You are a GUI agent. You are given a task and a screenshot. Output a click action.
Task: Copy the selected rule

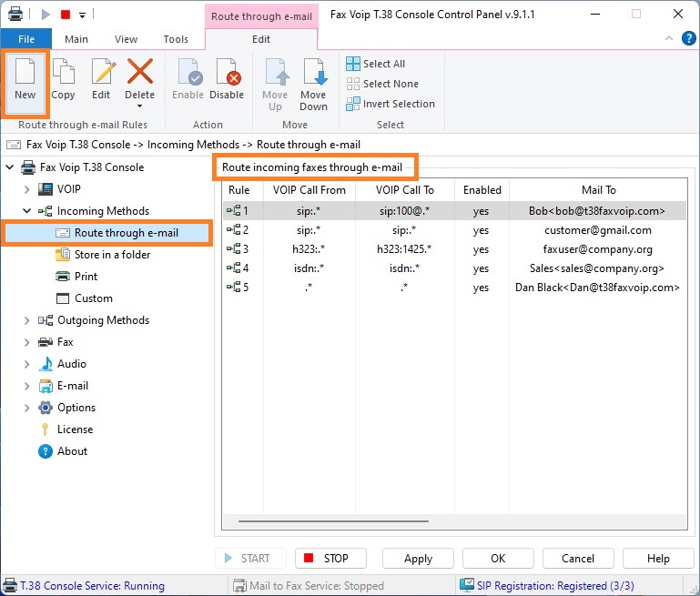[x=63, y=79]
